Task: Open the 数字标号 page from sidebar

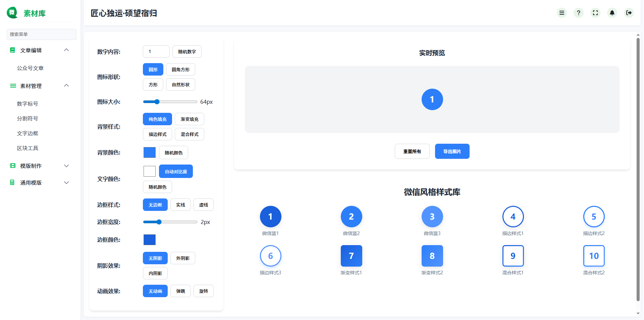Action: (x=28, y=104)
